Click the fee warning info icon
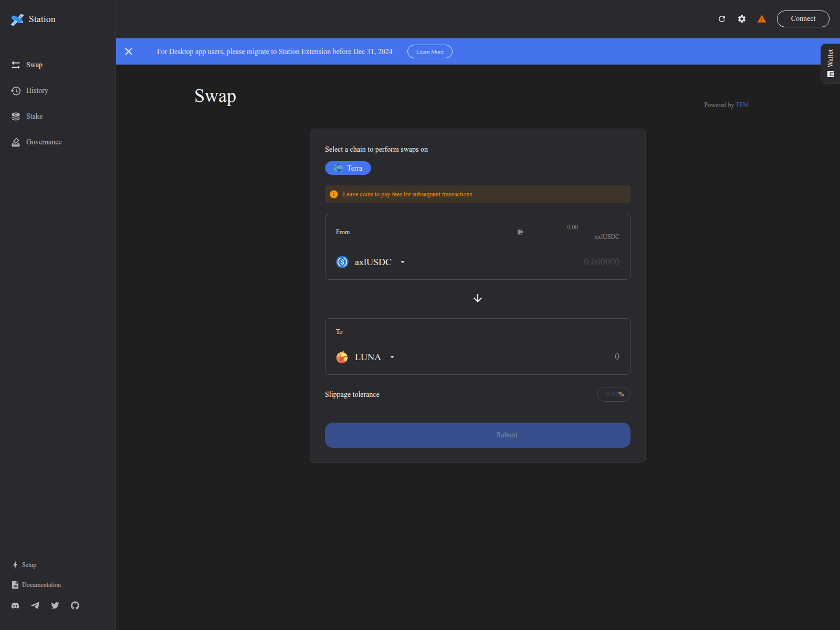Image resolution: width=840 pixels, height=630 pixels. coord(334,194)
